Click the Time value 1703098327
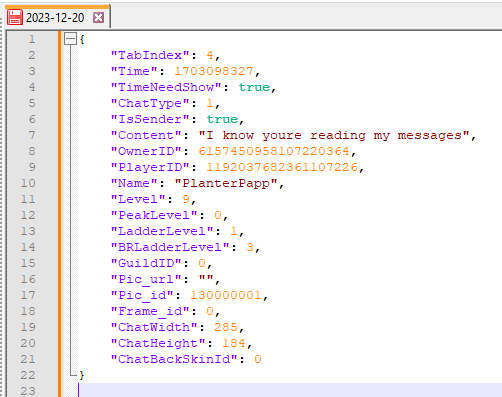The width and height of the screenshot is (502, 397). (x=214, y=71)
